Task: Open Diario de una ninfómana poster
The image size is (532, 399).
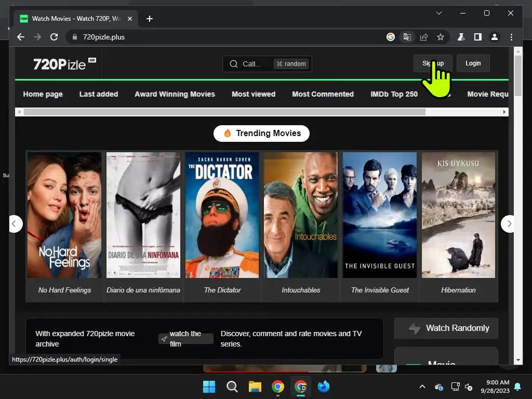Action: coord(143,215)
